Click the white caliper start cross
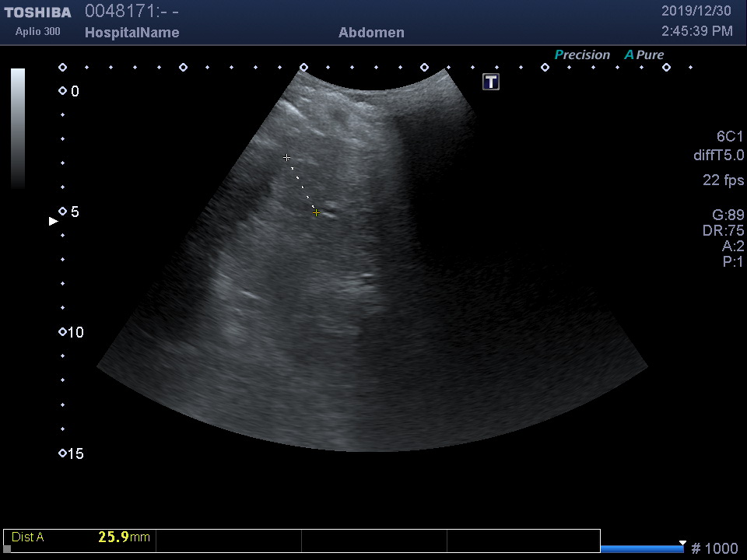This screenshot has height=560, width=747. [x=287, y=158]
